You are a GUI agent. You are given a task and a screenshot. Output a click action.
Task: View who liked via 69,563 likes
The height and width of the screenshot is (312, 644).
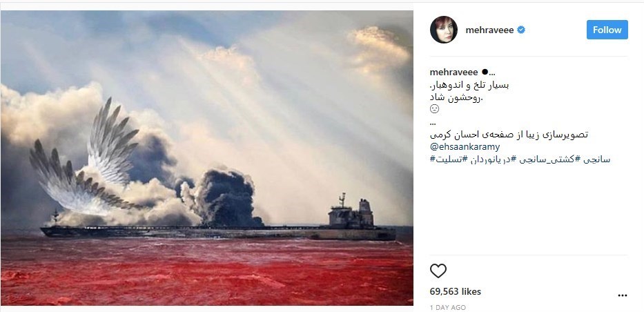click(455, 292)
